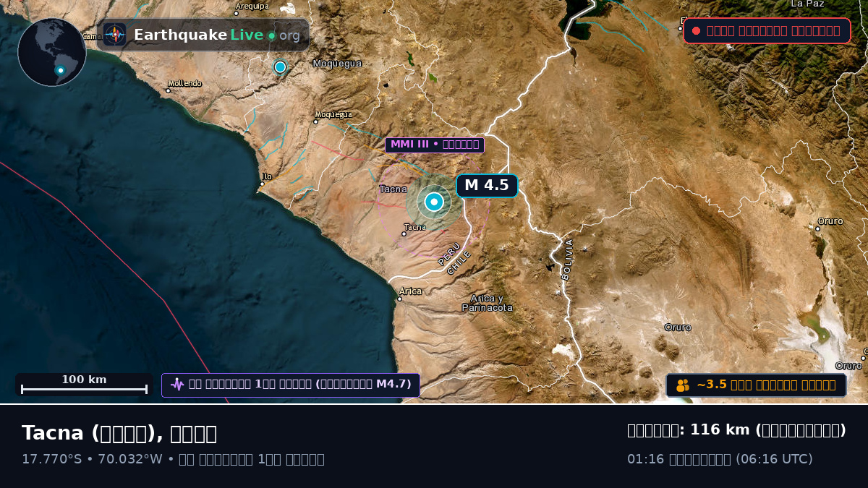Viewport: 868px width, 488px height.
Task: Click the globe locator mini-map
Action: pos(52,52)
